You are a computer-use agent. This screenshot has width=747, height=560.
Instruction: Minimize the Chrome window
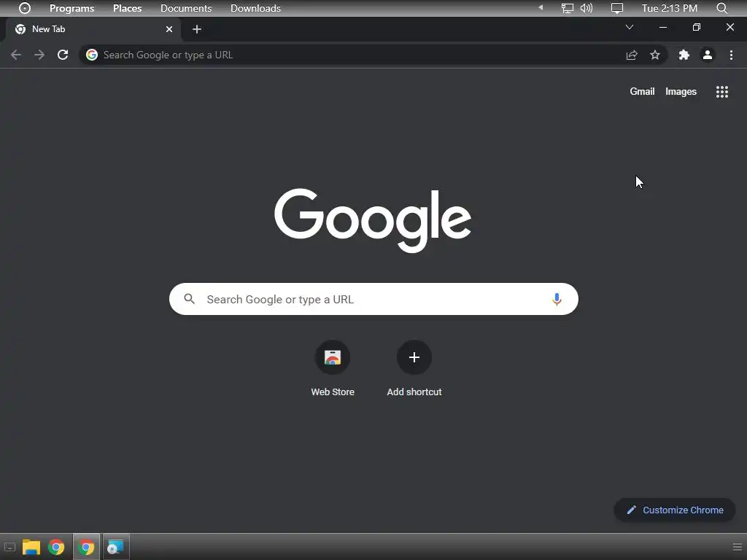662,27
